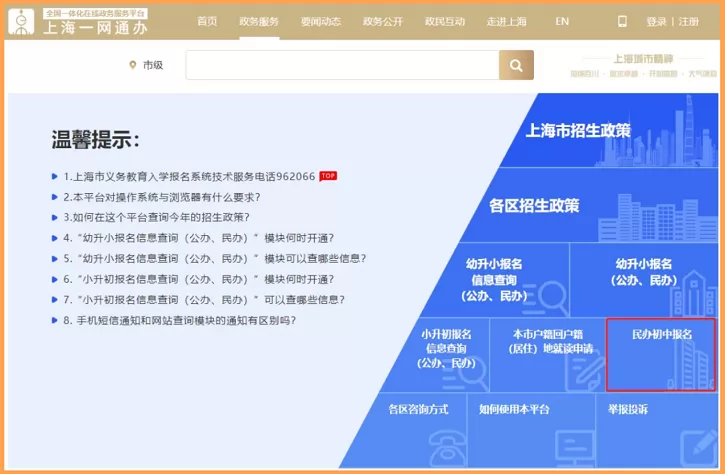Click the 温馨提示 heading
The height and width of the screenshot is (474, 725).
click(x=95, y=139)
